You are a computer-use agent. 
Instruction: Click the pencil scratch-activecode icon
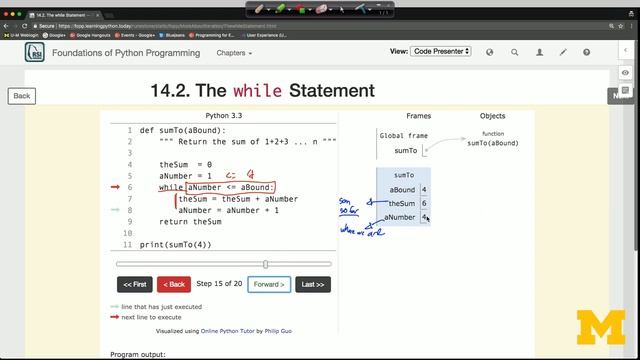(x=563, y=52)
